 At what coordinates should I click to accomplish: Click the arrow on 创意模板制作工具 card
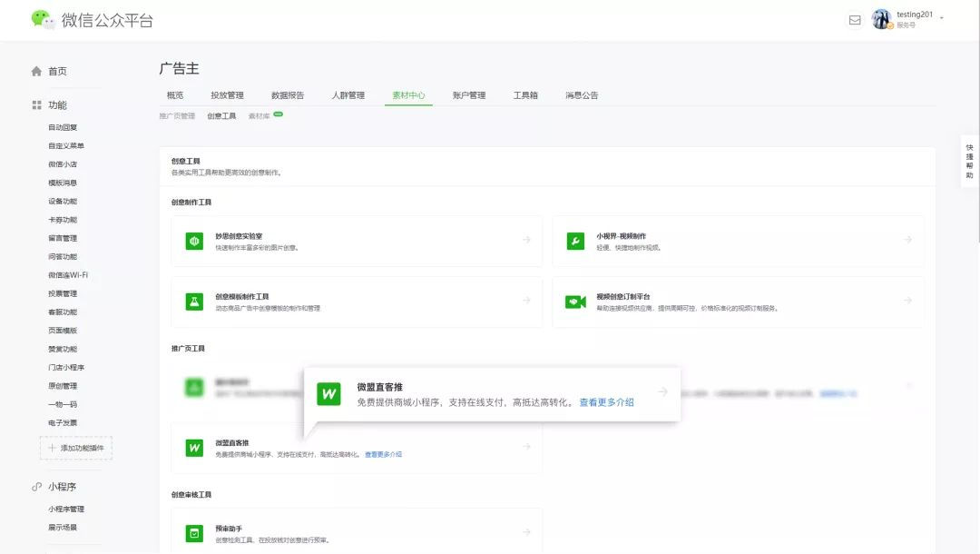pos(527,300)
